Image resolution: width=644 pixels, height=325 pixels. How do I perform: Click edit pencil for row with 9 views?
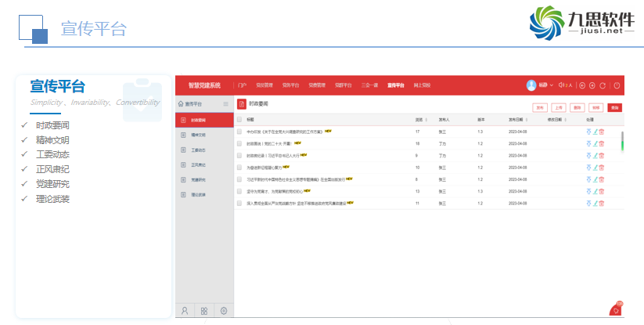click(595, 156)
